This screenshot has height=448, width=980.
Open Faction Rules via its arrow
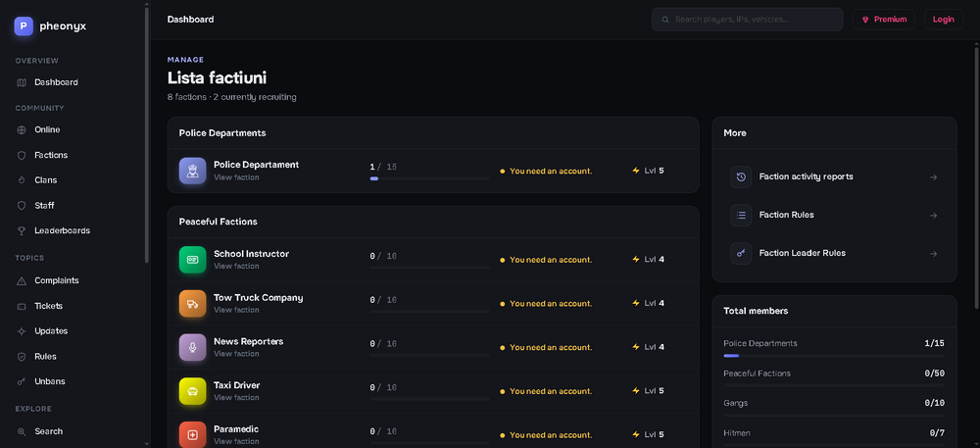[933, 216]
